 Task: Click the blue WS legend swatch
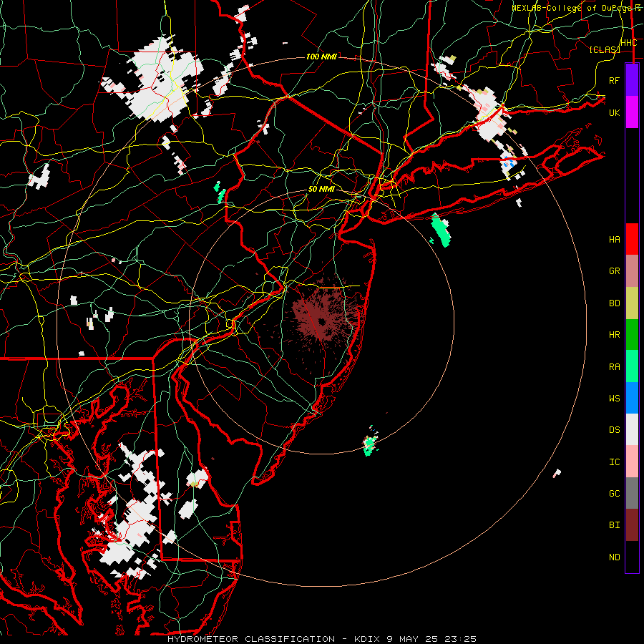pos(632,398)
